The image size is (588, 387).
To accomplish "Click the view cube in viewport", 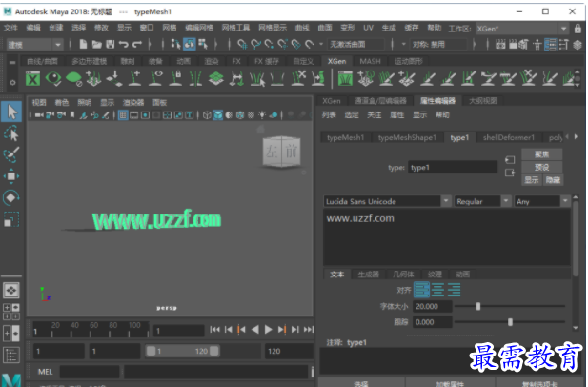I will coord(281,152).
